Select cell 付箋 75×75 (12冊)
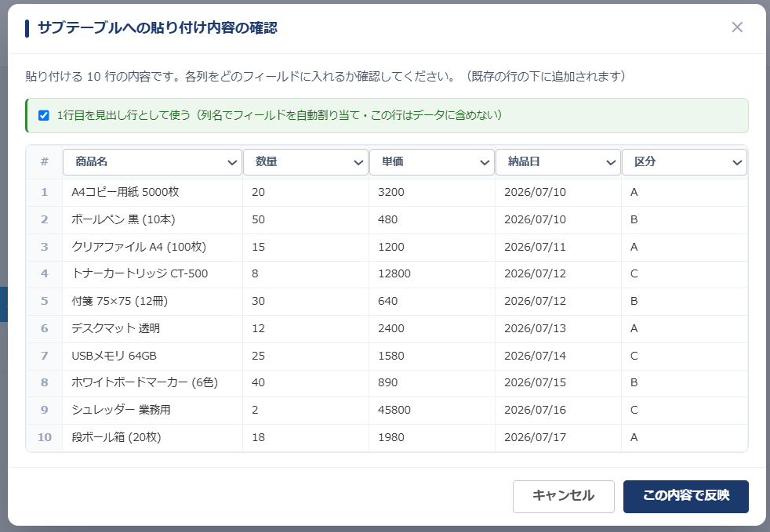This screenshot has height=532, width=770. point(152,302)
